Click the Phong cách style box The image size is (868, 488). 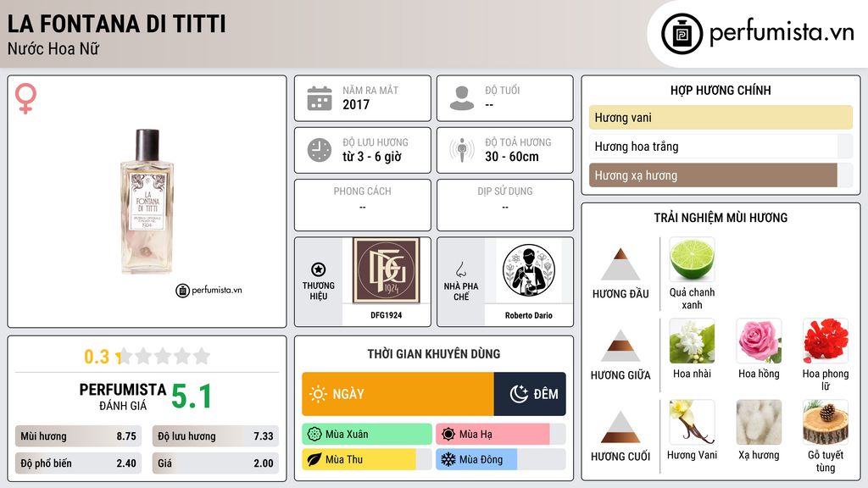[x=363, y=205]
